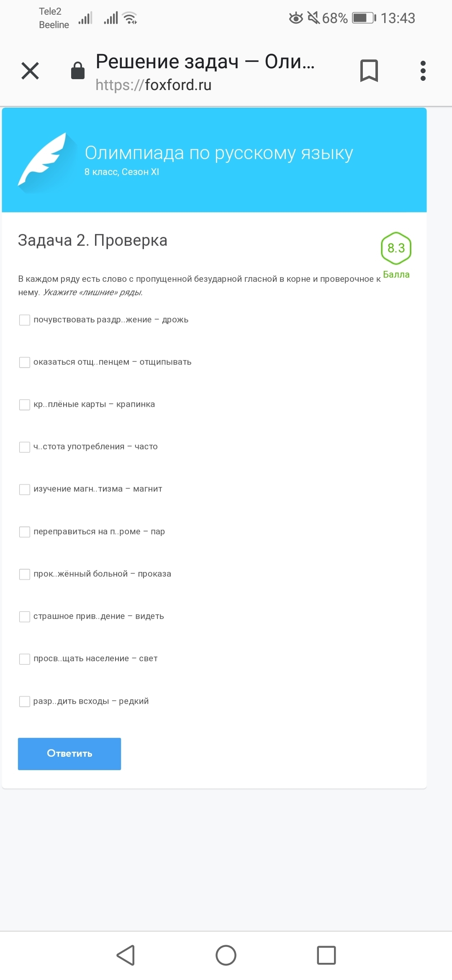Image resolution: width=452 pixels, height=980 pixels.
Task: Mark the "магн..тизма – магнит" checkbox
Action: [25, 489]
